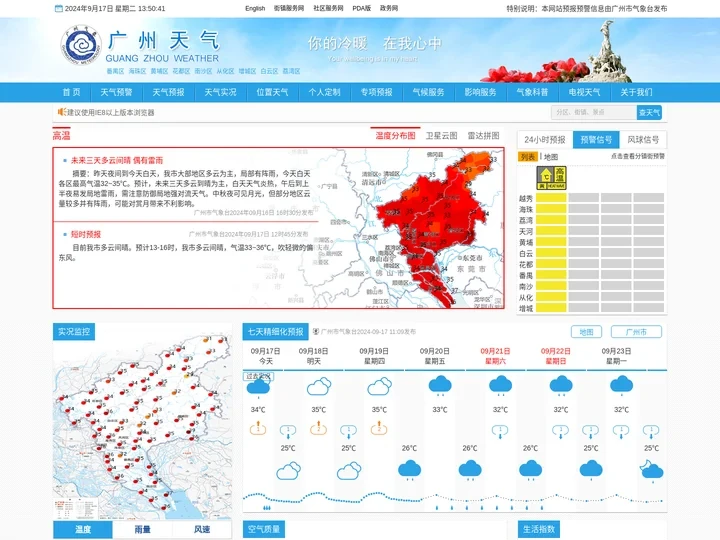Click 09月23日 daytime rain icon
This screenshot has height=540, width=720.
(x=621, y=385)
